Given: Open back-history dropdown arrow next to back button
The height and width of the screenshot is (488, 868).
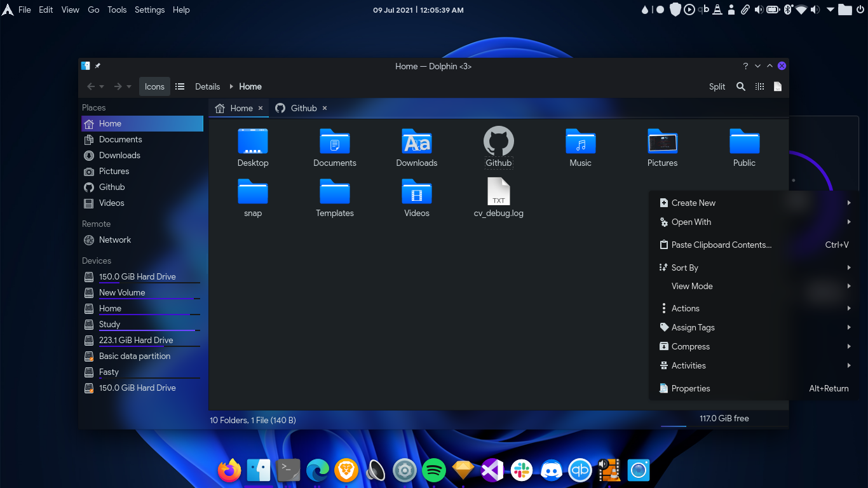Looking at the screenshot, I should (x=102, y=86).
